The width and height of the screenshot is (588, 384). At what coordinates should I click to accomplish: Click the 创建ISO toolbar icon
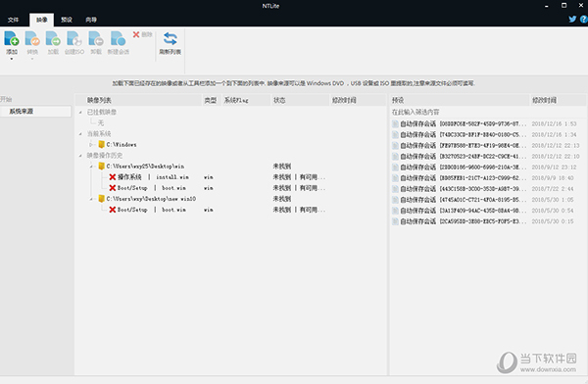74,38
